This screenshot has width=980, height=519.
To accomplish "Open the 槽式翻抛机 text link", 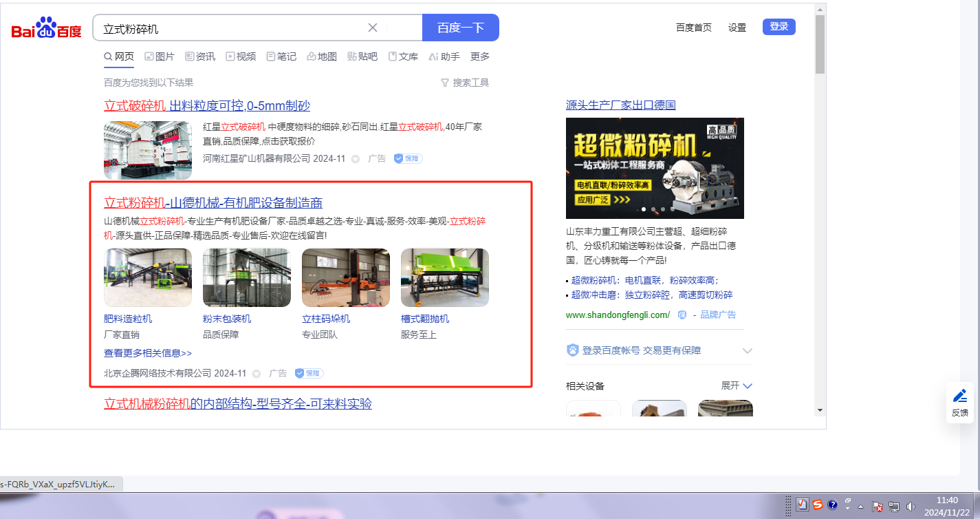I will coord(425,319).
